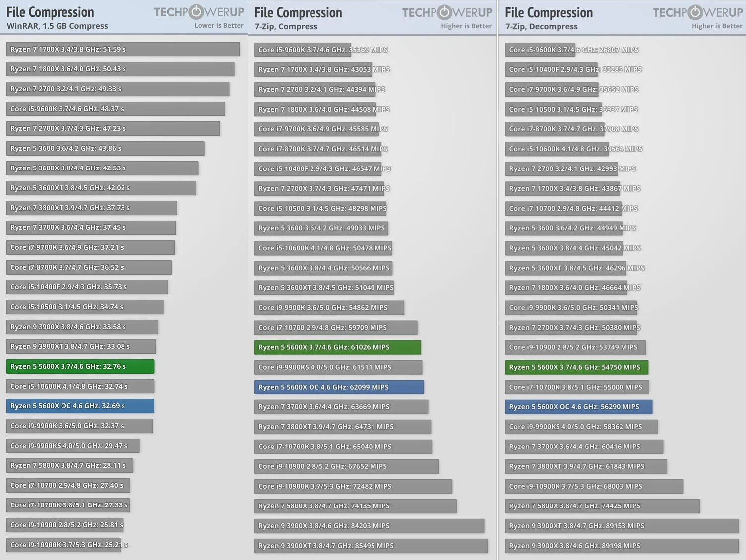Screen dimensions: 746x560
Task: Select the green Ryzen 5 5600X 32.76 s bar
Action: (80, 366)
